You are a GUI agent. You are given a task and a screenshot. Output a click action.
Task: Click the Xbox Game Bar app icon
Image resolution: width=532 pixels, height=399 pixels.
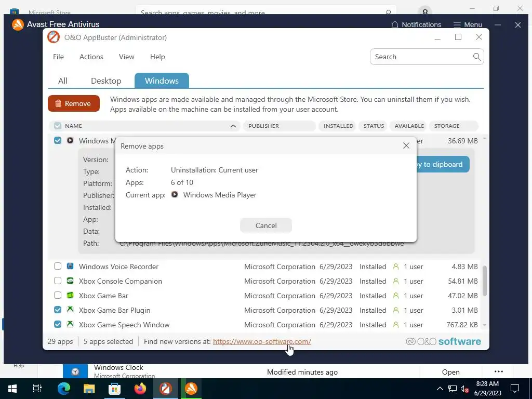(x=70, y=295)
